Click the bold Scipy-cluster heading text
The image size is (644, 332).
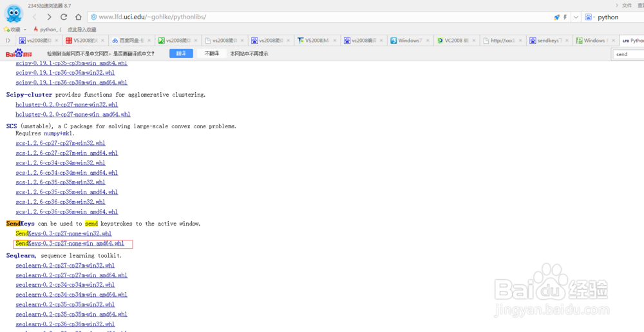click(x=29, y=95)
